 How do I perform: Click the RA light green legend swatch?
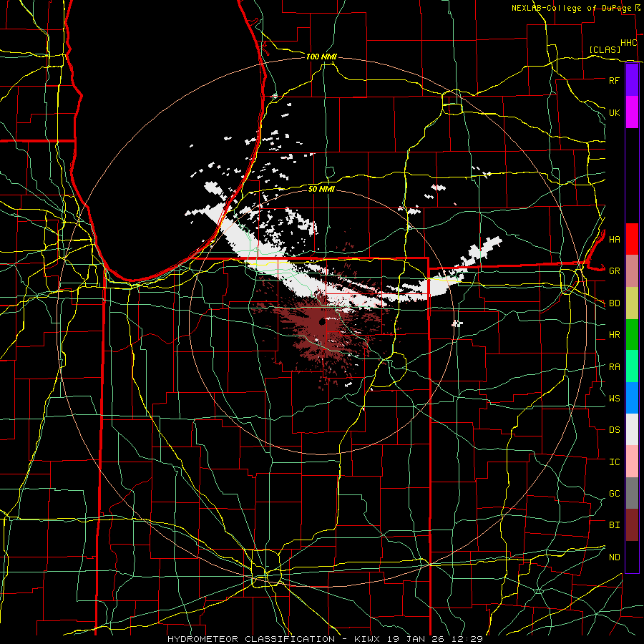click(x=632, y=366)
